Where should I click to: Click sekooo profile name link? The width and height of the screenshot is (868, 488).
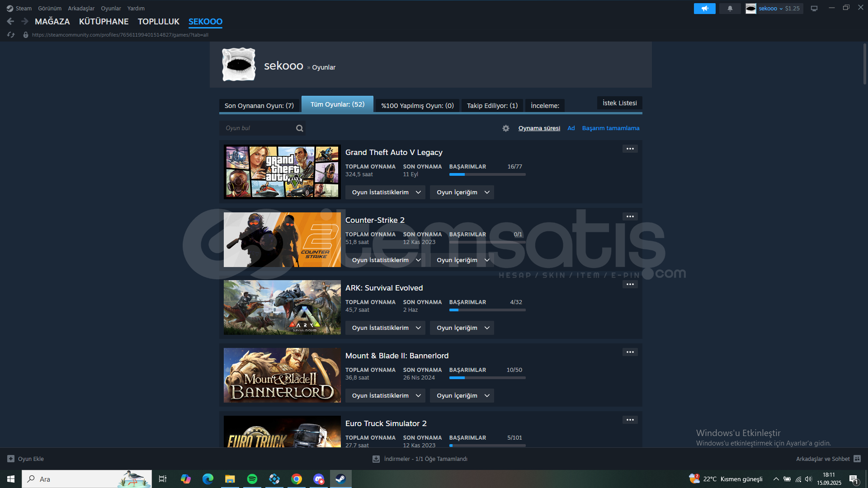point(283,66)
